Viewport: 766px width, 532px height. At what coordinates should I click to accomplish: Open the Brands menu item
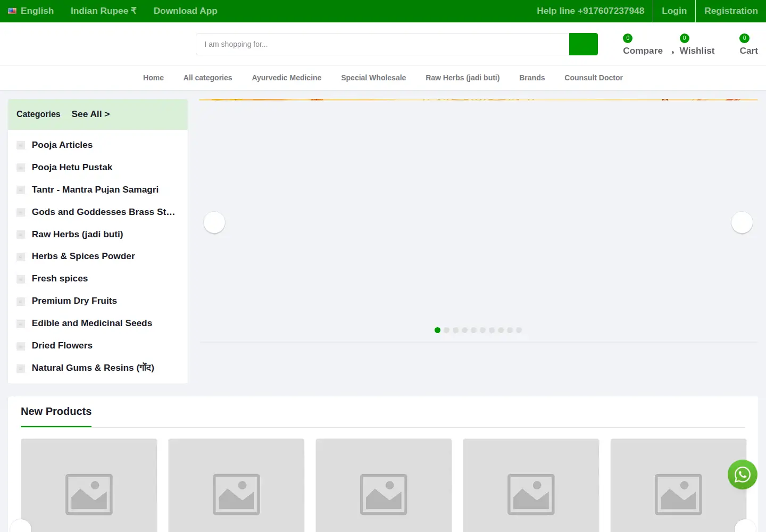pos(532,78)
